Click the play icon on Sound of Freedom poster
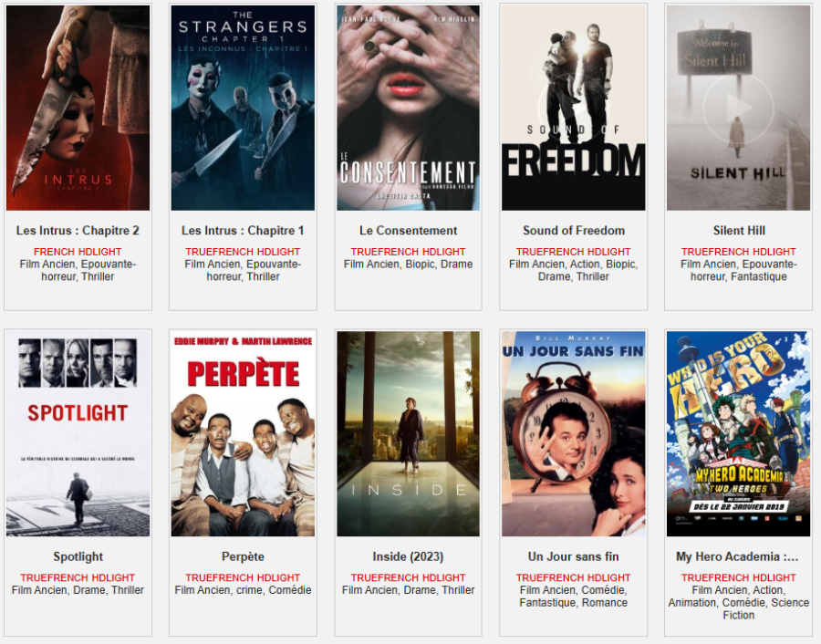 574,109
